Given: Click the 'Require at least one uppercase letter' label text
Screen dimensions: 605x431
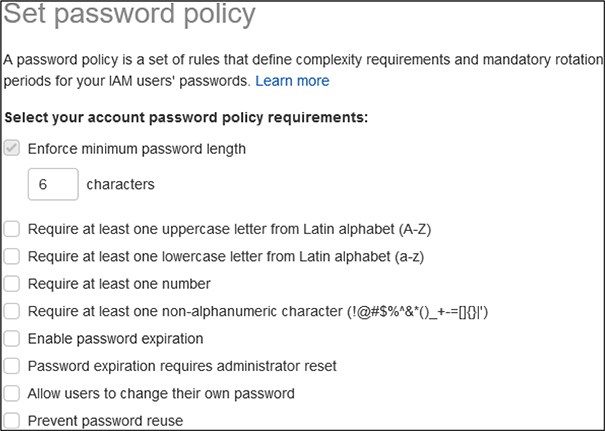Looking at the screenshot, I should point(229,229).
